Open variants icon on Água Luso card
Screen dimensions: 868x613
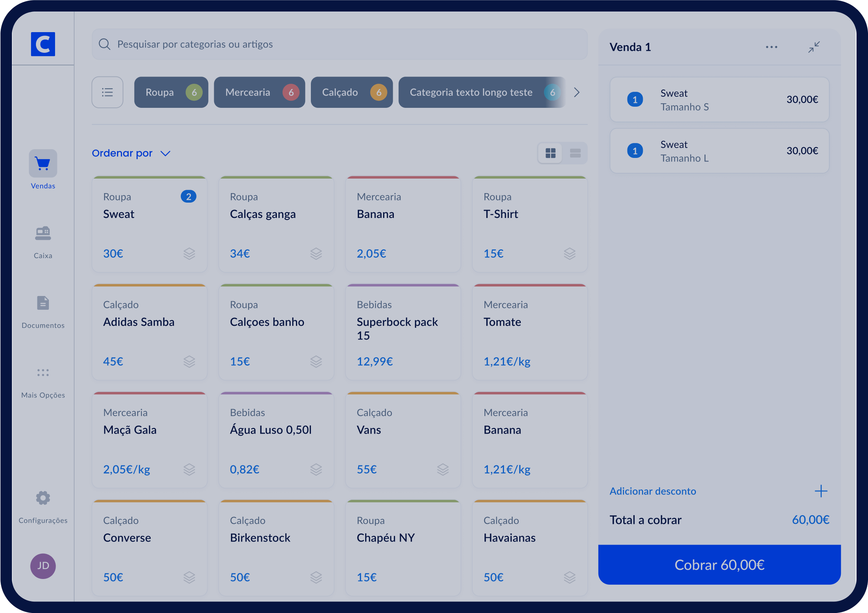(316, 469)
